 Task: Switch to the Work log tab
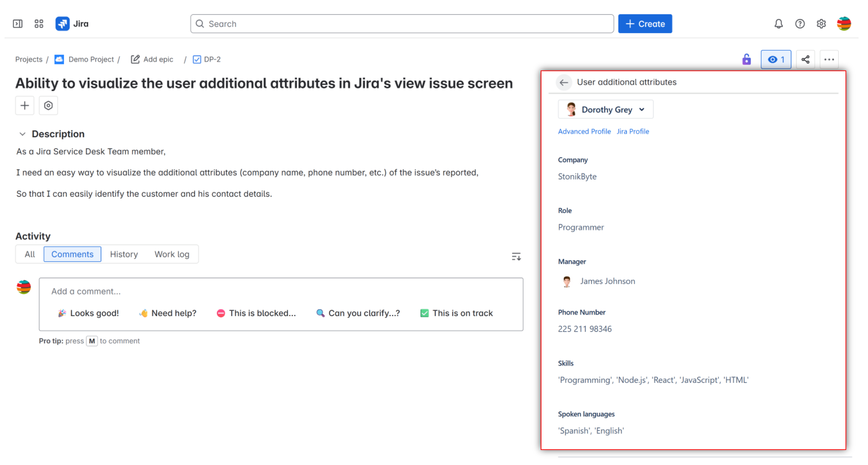pos(172,254)
